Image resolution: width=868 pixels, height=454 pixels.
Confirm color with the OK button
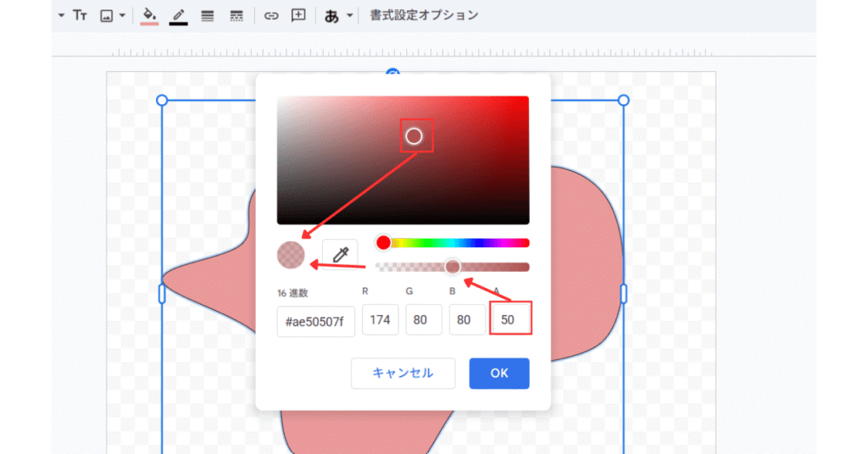coord(499,374)
